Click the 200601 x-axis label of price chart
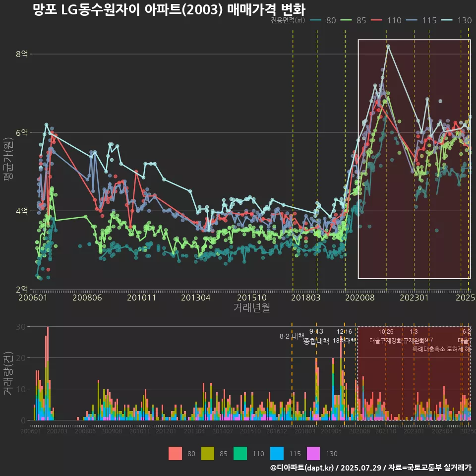The image size is (476, 476). tap(33, 297)
